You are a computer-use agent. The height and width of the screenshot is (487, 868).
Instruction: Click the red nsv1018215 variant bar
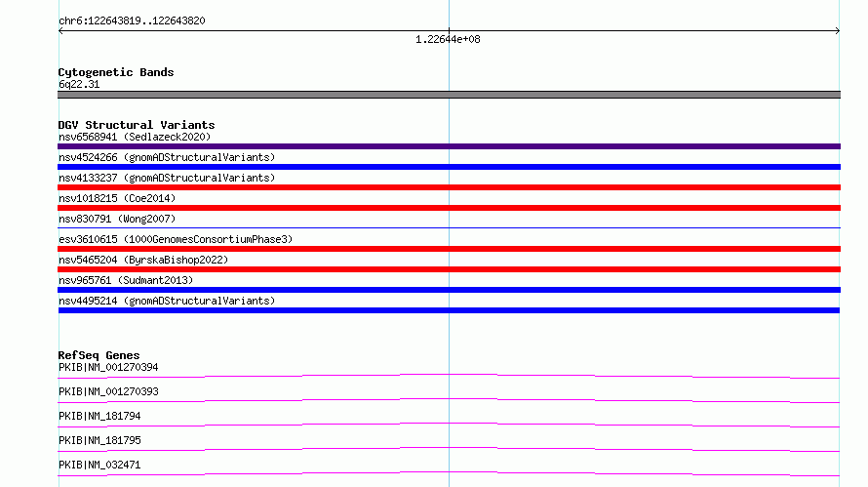coord(449,208)
